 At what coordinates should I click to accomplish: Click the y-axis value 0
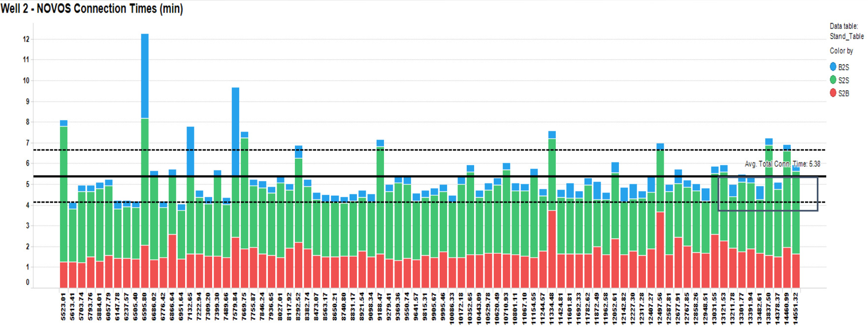28,282
